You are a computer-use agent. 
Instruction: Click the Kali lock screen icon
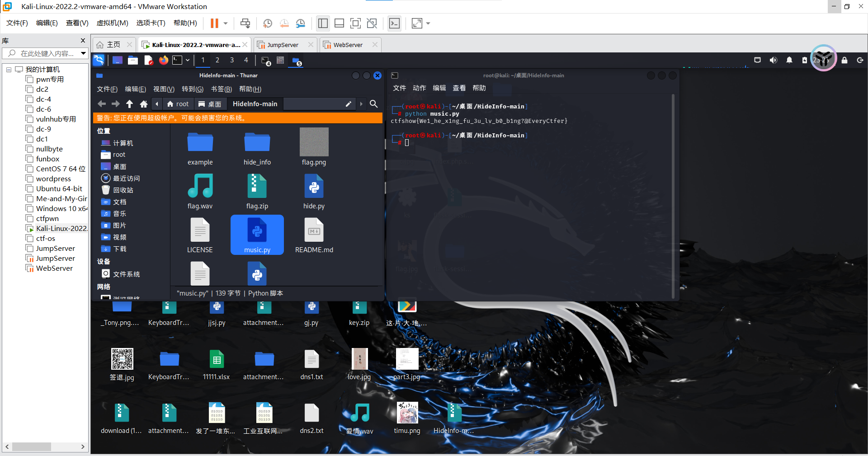(x=844, y=60)
